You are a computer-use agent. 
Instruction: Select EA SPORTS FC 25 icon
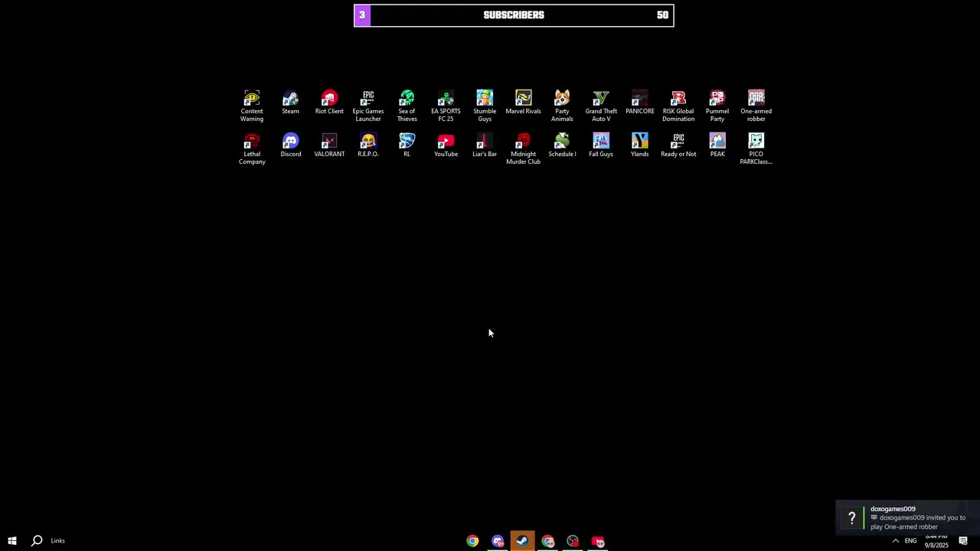pyautogui.click(x=446, y=106)
